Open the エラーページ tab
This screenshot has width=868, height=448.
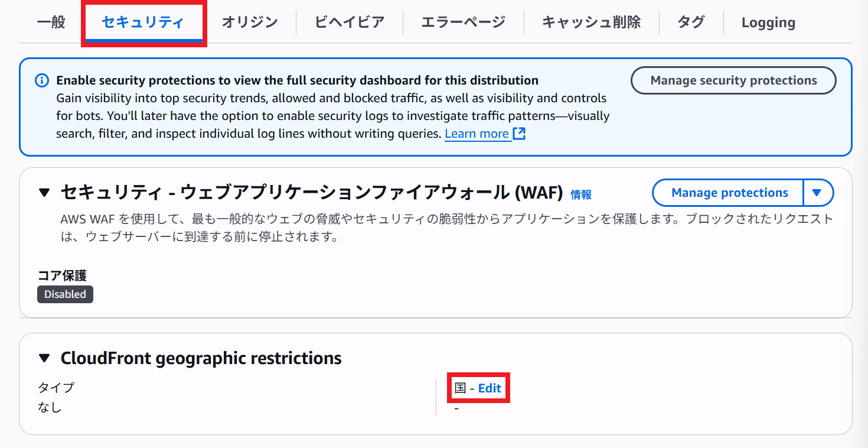point(464,22)
